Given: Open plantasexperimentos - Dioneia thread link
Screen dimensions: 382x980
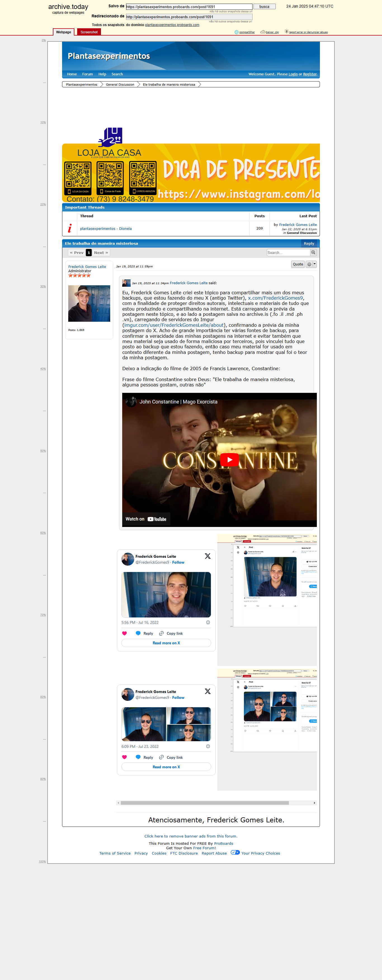Looking at the screenshot, I should click(x=106, y=229).
